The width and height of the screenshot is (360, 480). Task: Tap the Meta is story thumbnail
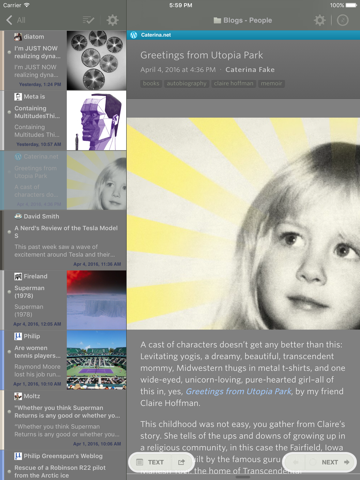tap(96, 120)
